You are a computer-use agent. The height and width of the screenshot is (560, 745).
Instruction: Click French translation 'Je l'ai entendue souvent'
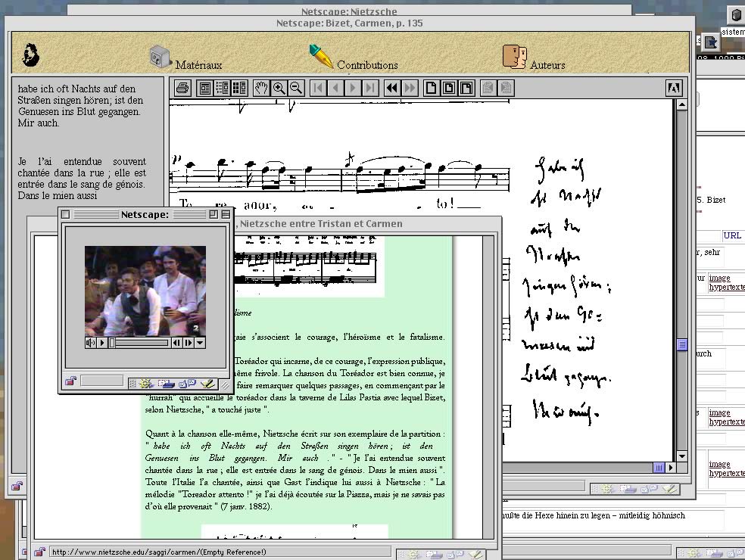(x=82, y=161)
